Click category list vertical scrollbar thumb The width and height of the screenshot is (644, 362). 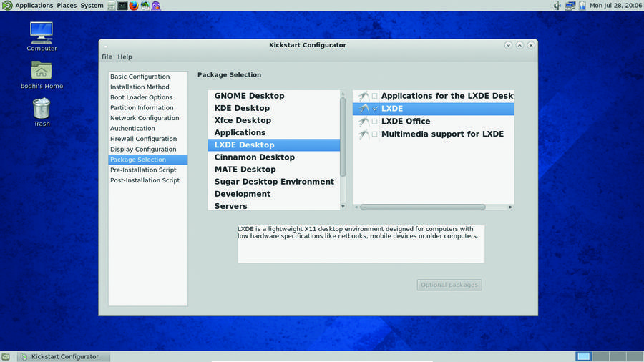pyautogui.click(x=343, y=137)
